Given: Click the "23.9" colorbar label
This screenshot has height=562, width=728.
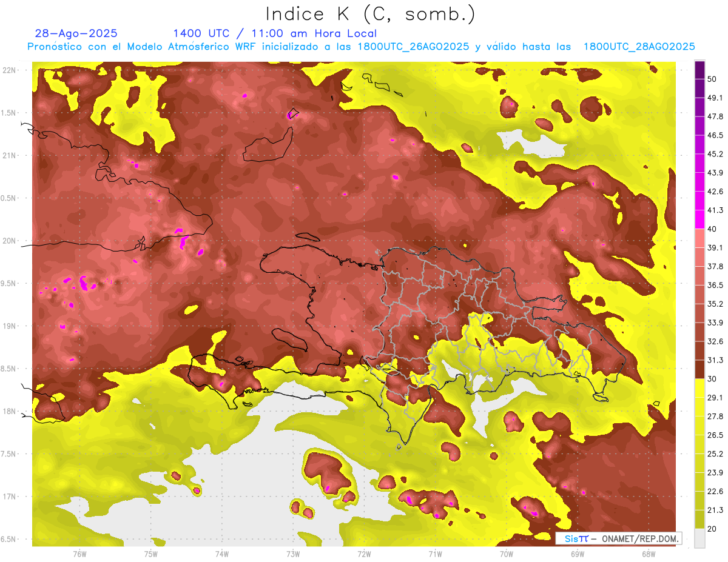Looking at the screenshot, I should [715, 473].
